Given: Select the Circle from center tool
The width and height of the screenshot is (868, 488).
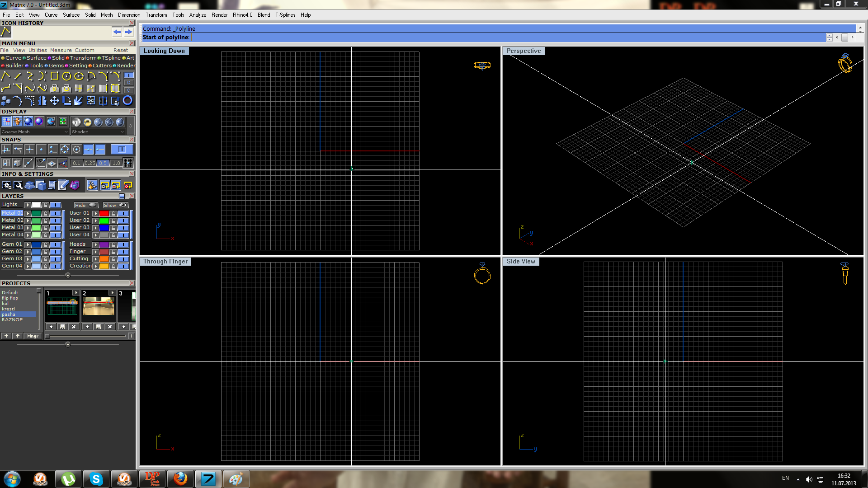Looking at the screenshot, I should point(66,76).
